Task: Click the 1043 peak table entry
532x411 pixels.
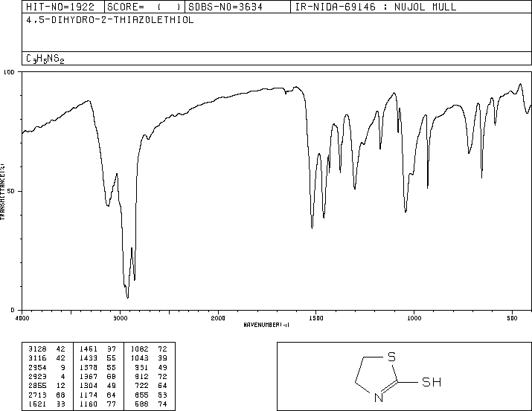Action: coord(149,357)
